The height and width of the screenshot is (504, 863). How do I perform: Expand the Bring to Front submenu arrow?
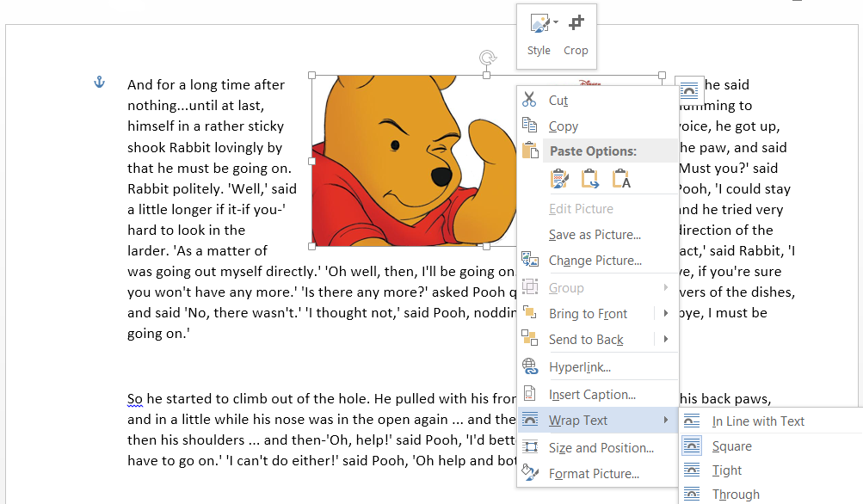click(666, 314)
